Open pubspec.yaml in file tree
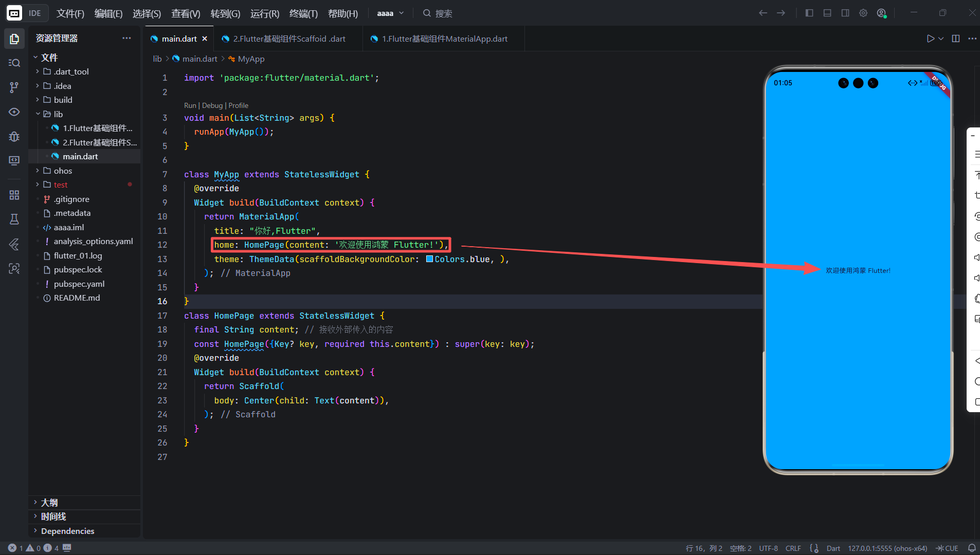 (79, 284)
